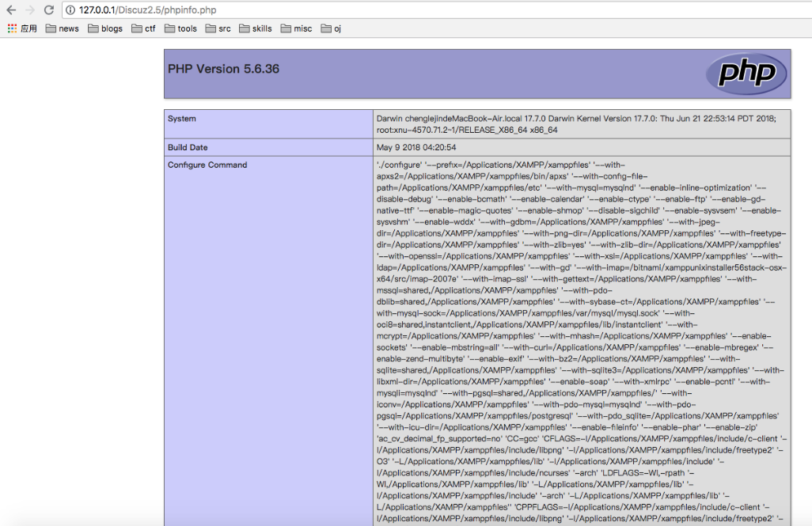The height and width of the screenshot is (526, 812).
Task: Select the PHP Version 5.6.36 heading
Action: pyautogui.click(x=223, y=69)
